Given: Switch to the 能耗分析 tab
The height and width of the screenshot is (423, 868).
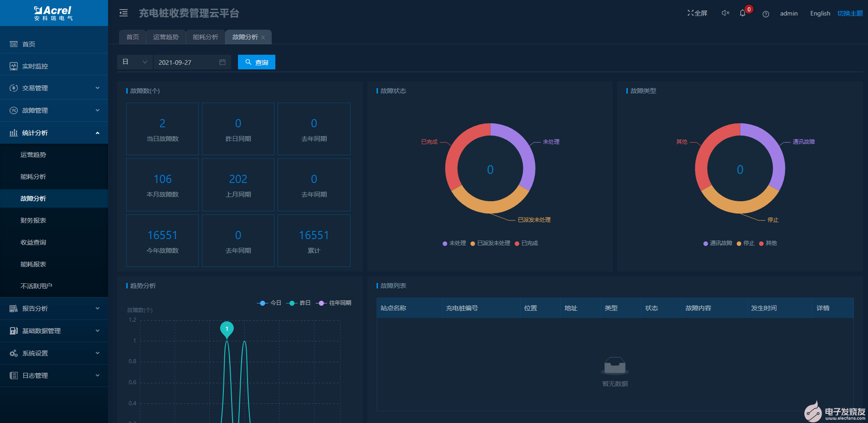Looking at the screenshot, I should click(205, 37).
